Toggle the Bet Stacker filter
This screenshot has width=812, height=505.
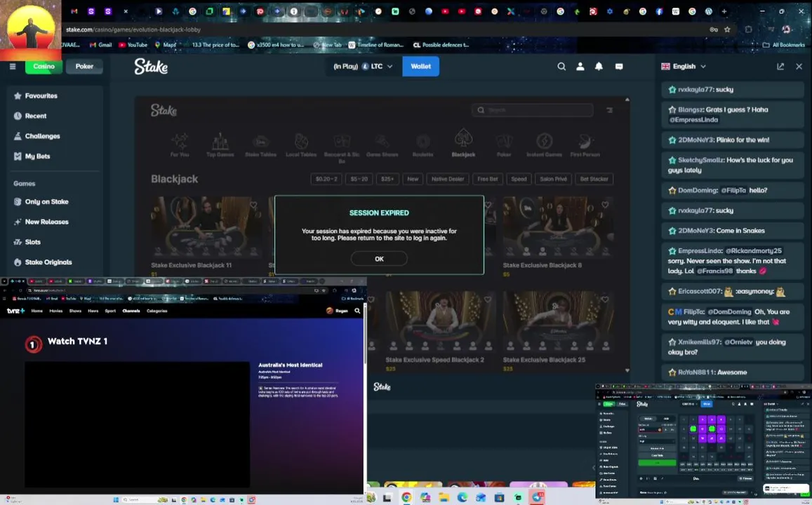594,179
